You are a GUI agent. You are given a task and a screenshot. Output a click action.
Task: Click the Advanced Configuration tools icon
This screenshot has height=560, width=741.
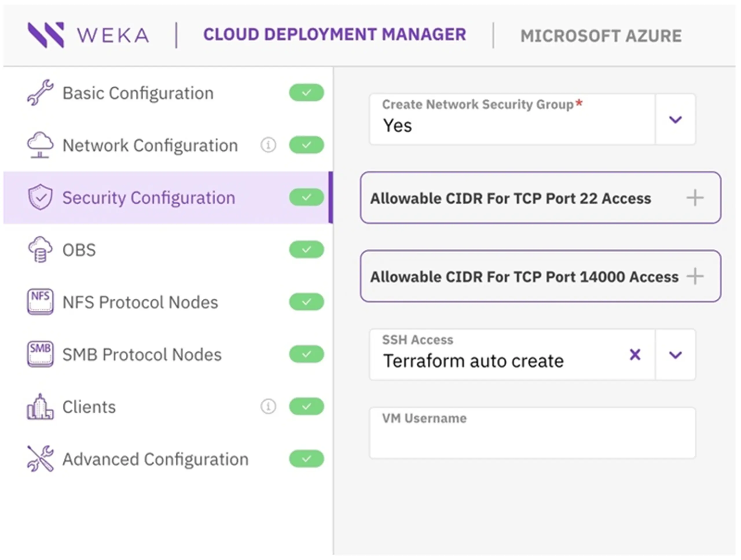click(40, 459)
